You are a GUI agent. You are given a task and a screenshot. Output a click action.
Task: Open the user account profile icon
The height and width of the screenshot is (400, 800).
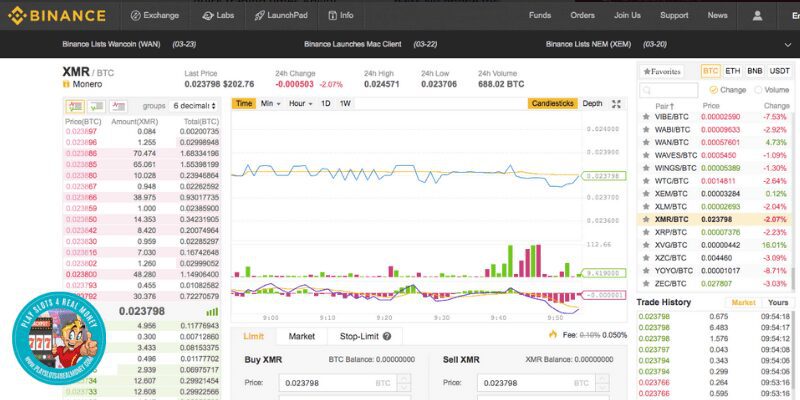pyautogui.click(x=757, y=15)
